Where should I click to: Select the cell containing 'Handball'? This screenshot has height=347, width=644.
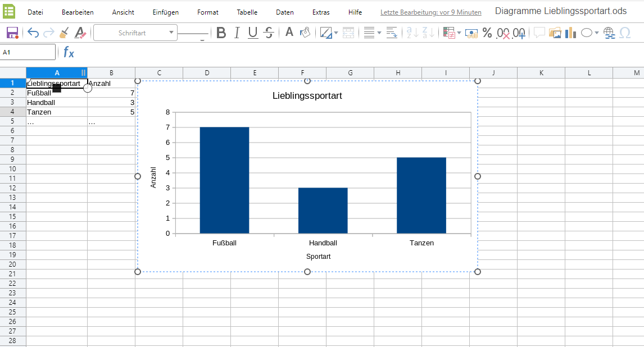point(57,103)
